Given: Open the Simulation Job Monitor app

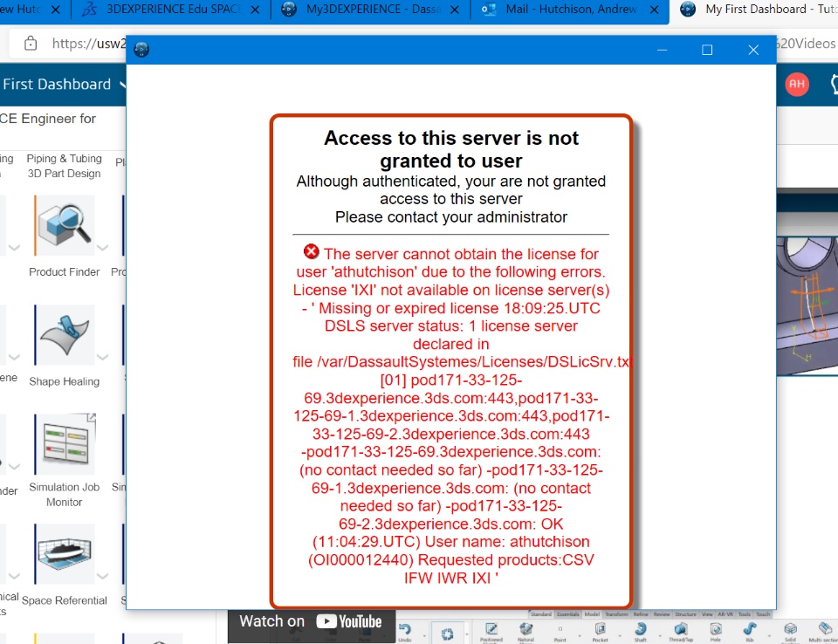Looking at the screenshot, I should coord(65,444).
